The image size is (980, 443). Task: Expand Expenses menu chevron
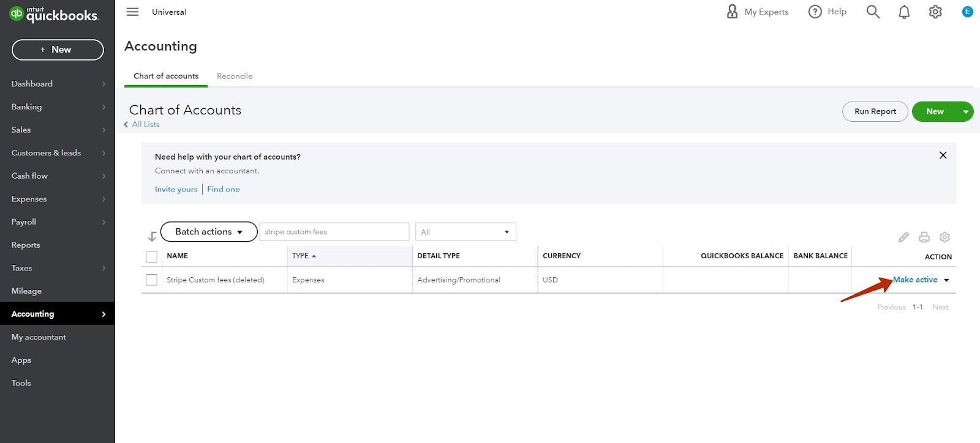click(x=104, y=199)
